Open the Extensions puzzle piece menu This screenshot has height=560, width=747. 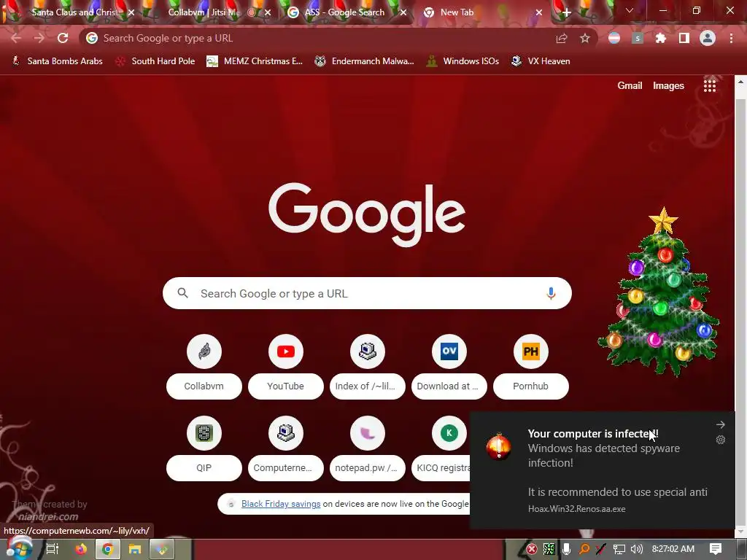coord(661,38)
